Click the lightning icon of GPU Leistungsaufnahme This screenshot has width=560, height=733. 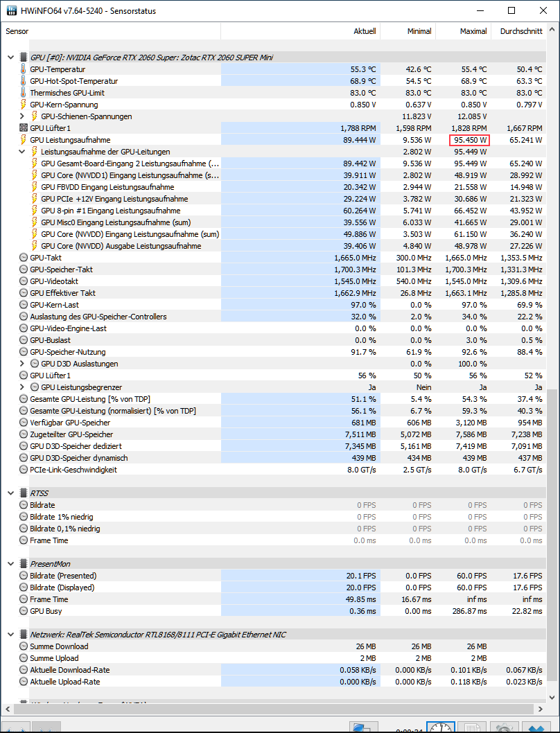[x=24, y=140]
